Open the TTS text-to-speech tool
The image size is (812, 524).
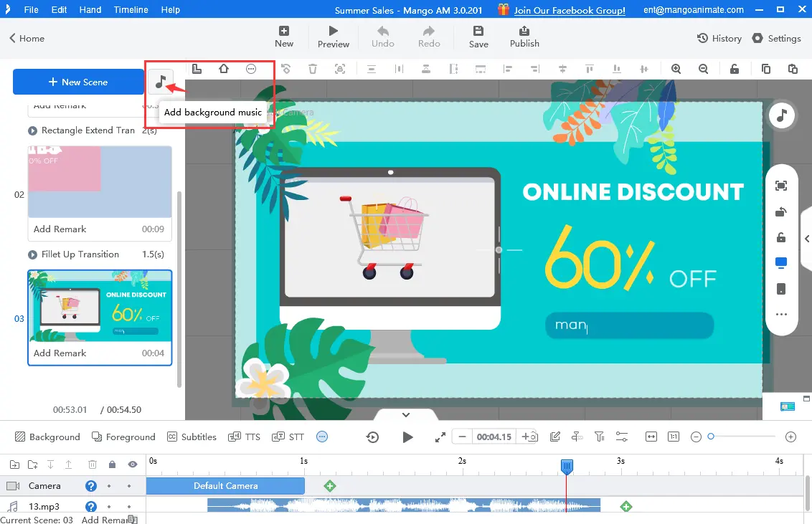(243, 437)
